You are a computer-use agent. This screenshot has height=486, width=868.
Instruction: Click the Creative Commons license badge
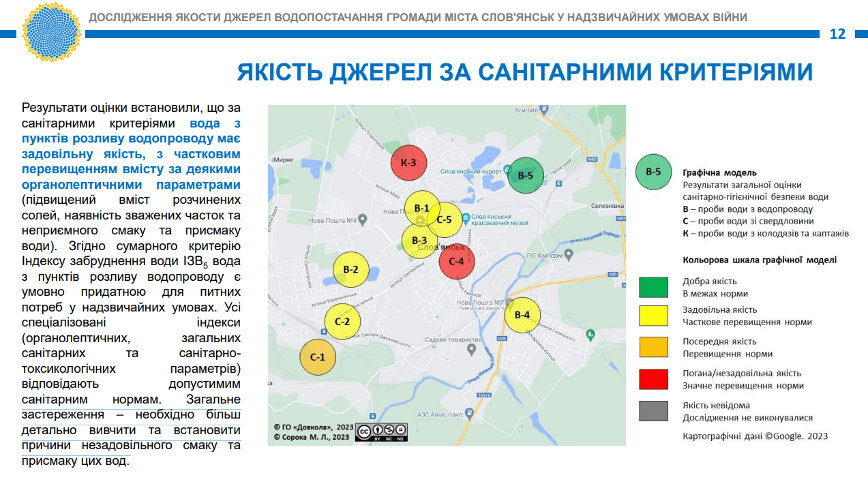(x=382, y=431)
